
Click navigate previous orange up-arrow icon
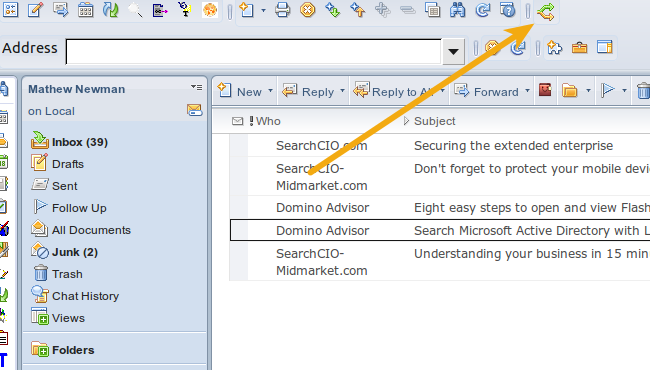point(357,9)
